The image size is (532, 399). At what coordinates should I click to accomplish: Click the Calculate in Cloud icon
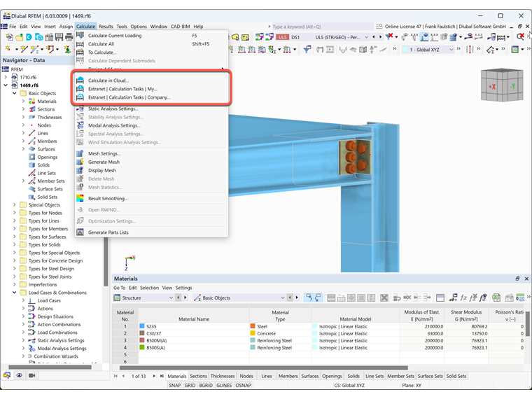80,80
